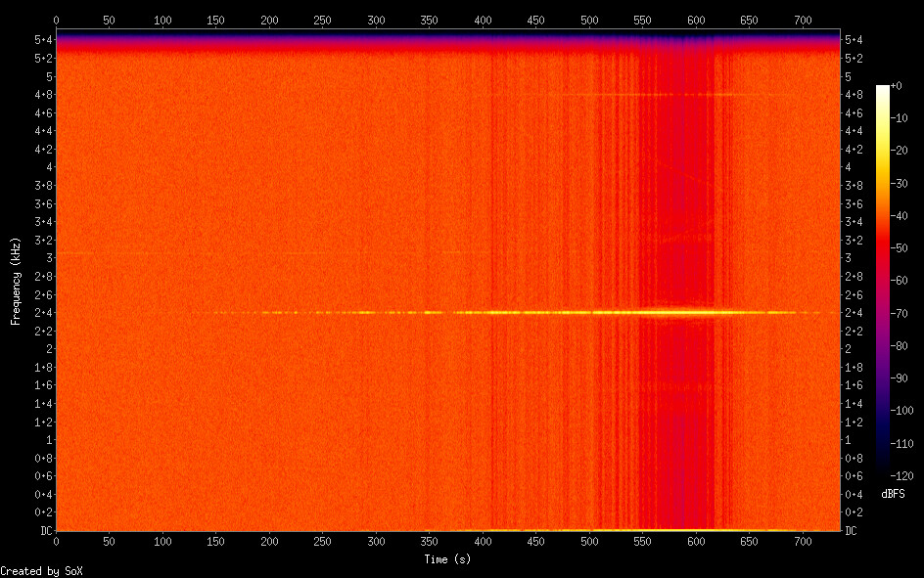Click the 4.8 kHz label on right axis
The height and width of the screenshot is (578, 924).
(x=853, y=95)
